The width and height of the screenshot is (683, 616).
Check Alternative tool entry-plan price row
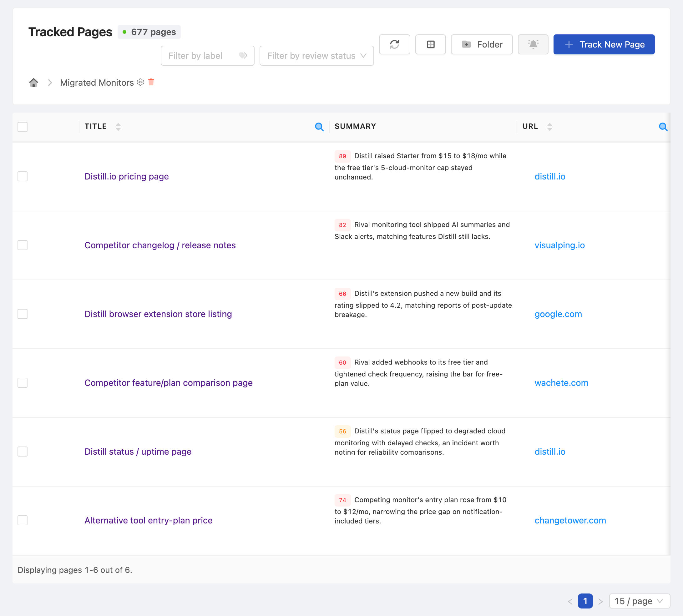point(22,520)
